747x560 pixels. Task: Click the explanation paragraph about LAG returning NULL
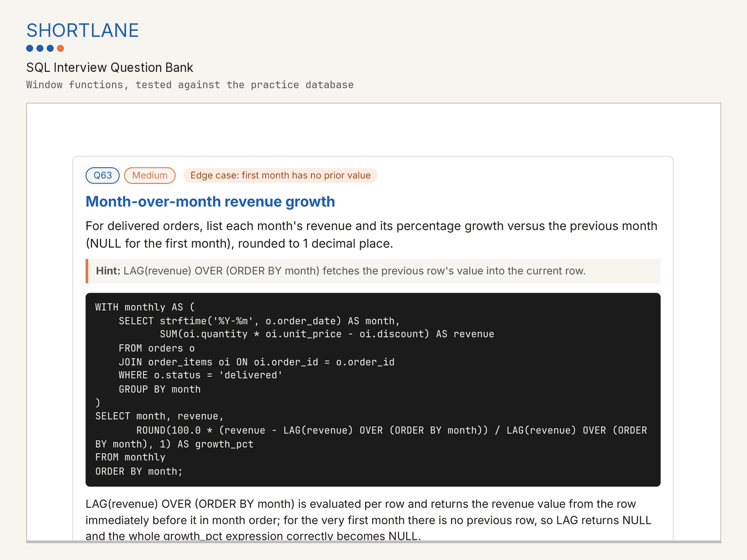click(368, 519)
